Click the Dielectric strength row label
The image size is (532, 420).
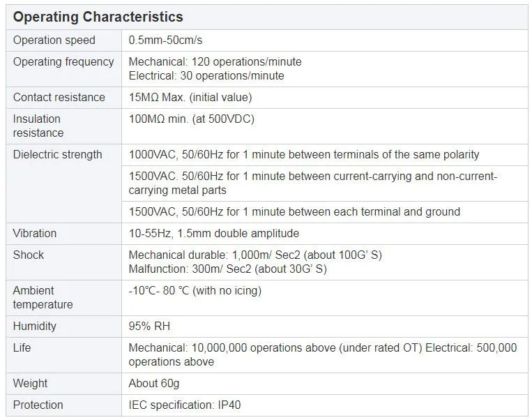(58, 155)
